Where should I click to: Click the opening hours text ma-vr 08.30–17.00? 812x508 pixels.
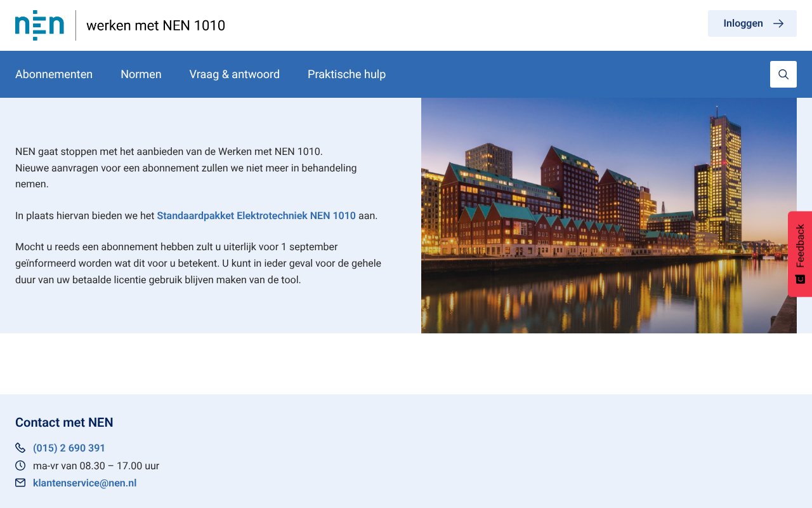click(96, 465)
